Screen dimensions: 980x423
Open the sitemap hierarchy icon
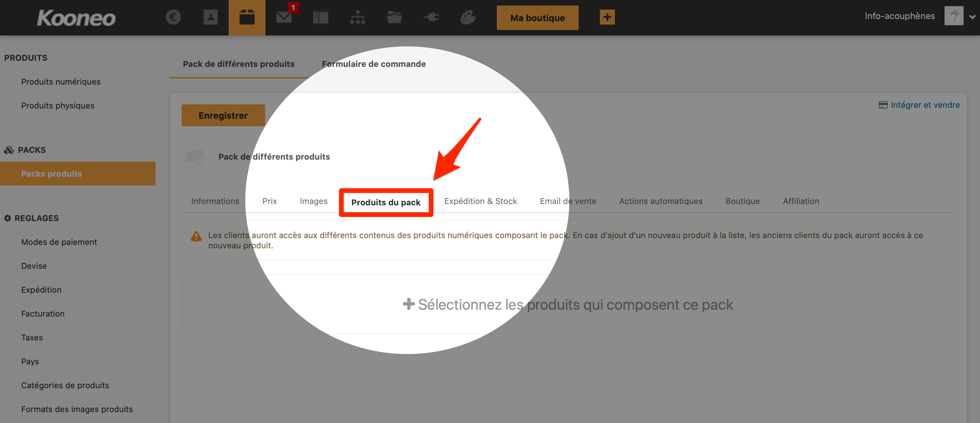pyautogui.click(x=358, y=17)
